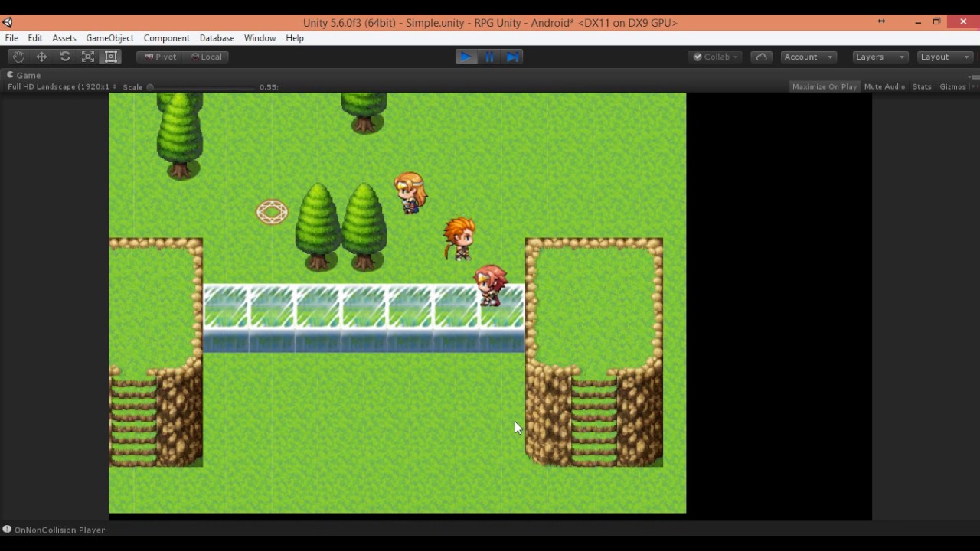Open the File menu
The image size is (980, 551).
[x=11, y=38]
